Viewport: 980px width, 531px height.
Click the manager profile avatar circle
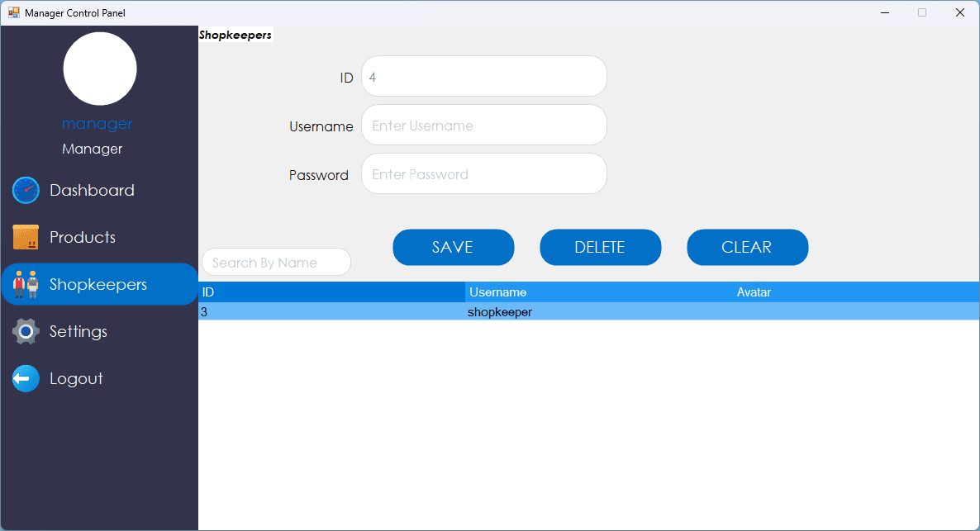100,69
